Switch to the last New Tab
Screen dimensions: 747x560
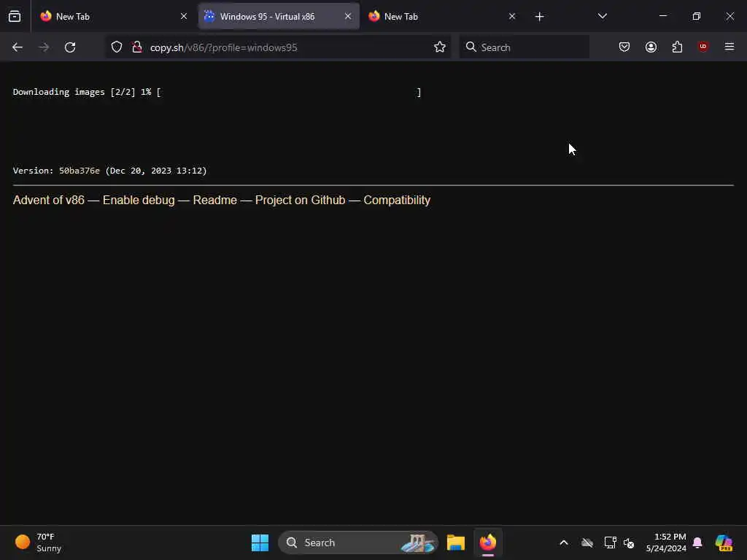[443, 16]
